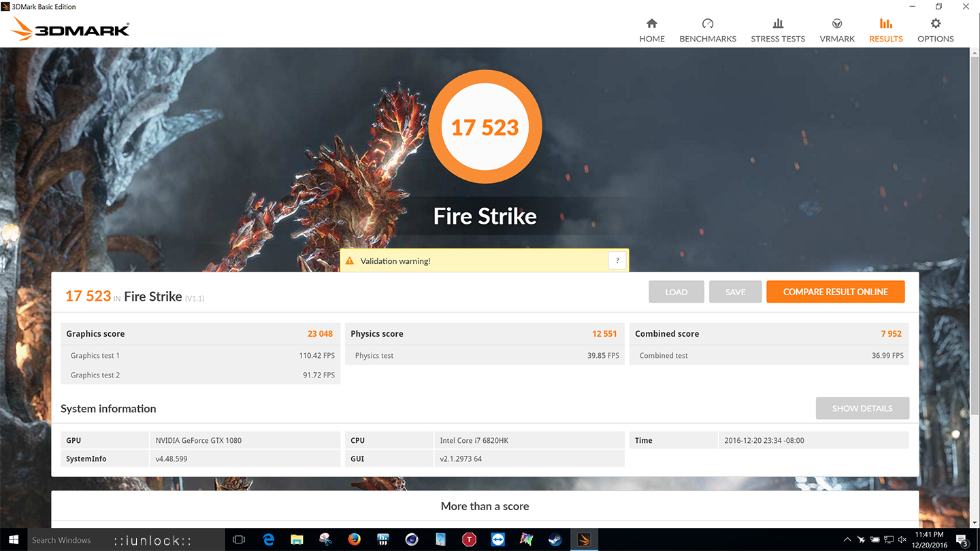Open the validation warning help question mark

[617, 261]
